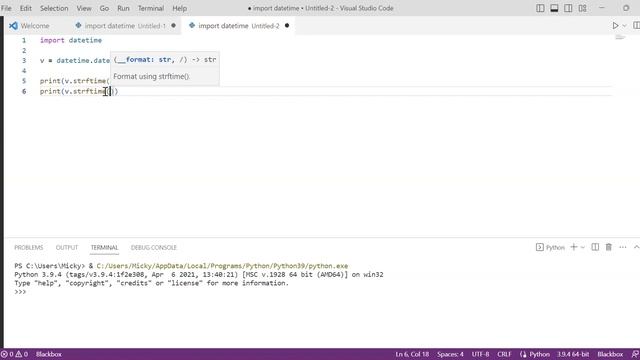Switch to the PROBLEMS panel tab
Viewport: 640px width, 360px height.
[x=29, y=247]
